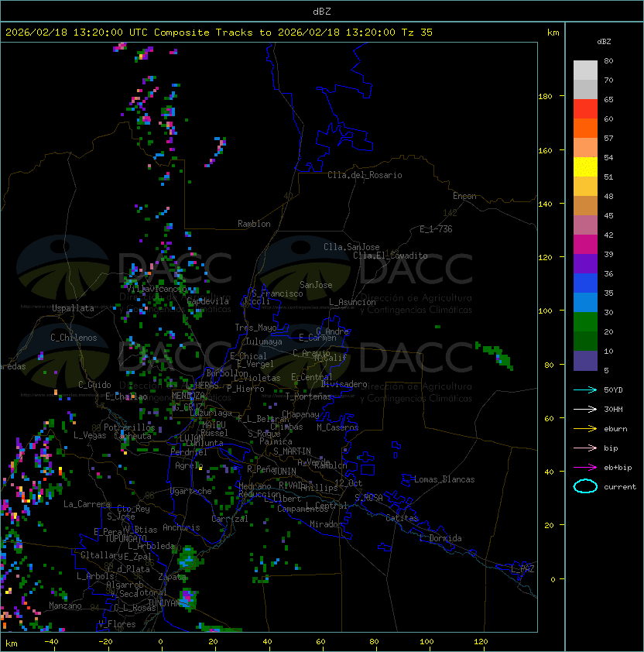Click the 'Uspallata' map label
Viewport: 644px width, 652px height.
pos(73,308)
